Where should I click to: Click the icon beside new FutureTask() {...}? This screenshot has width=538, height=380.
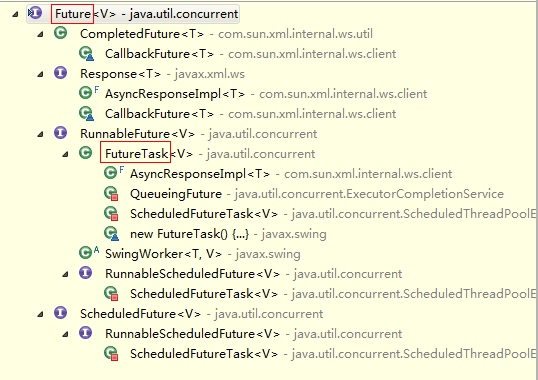pyautogui.click(x=111, y=234)
